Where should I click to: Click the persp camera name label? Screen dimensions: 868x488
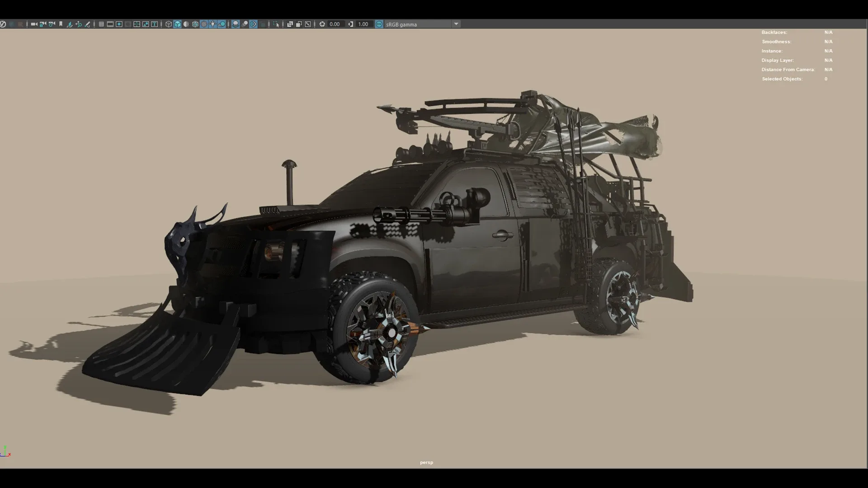426,462
